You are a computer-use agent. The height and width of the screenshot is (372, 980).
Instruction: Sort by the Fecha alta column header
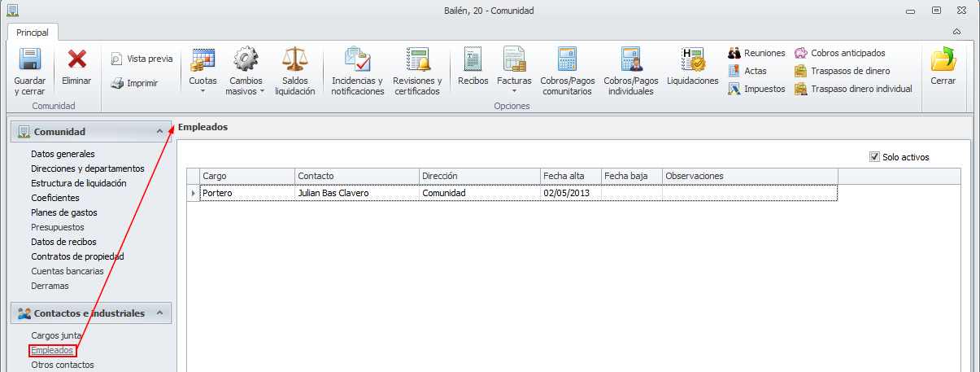571,176
